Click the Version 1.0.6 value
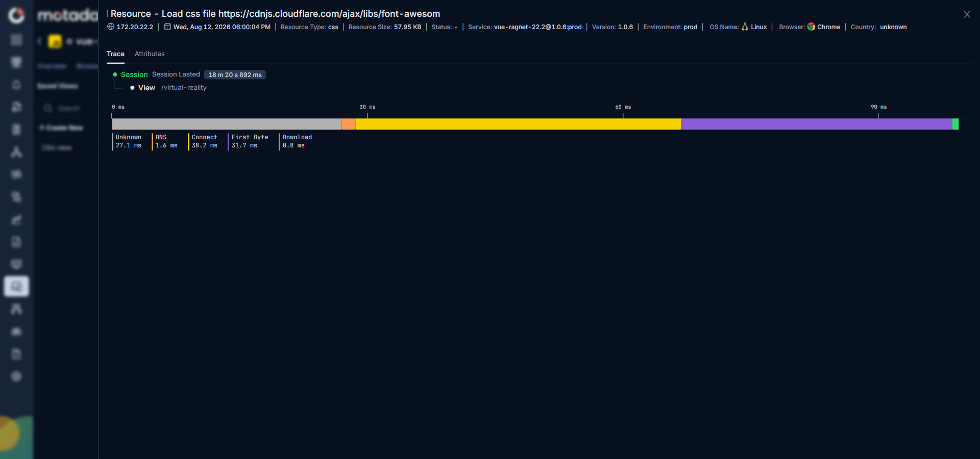Viewport: 980px width, 459px height. pyautogui.click(x=625, y=27)
